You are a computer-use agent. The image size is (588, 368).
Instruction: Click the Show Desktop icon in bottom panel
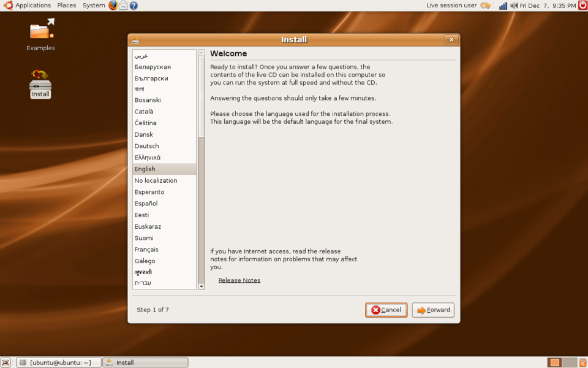point(6,362)
